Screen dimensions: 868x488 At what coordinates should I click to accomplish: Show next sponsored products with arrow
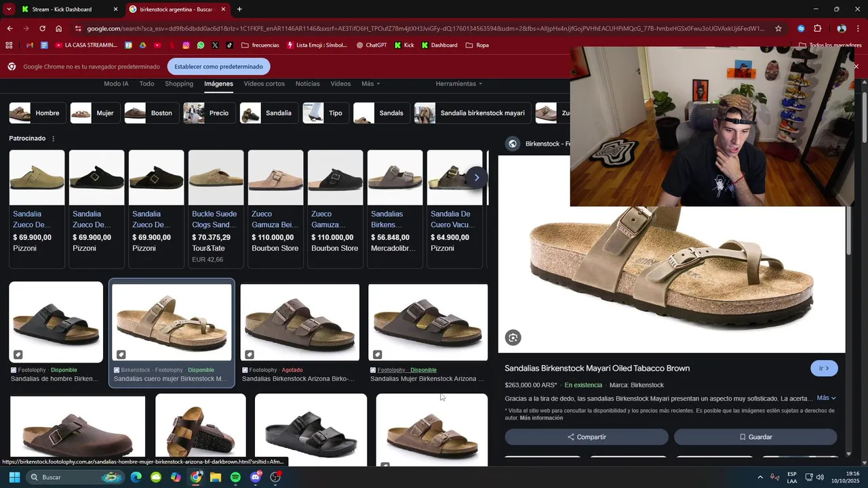(x=477, y=178)
